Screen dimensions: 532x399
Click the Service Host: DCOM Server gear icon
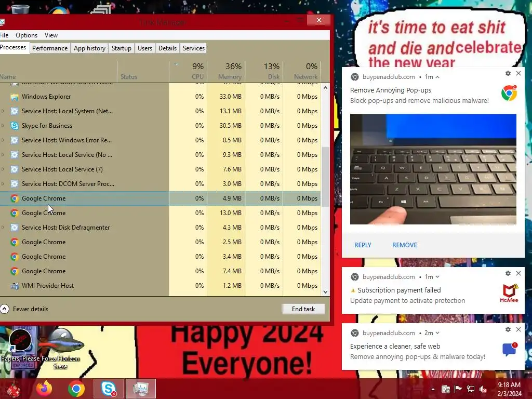click(14, 184)
